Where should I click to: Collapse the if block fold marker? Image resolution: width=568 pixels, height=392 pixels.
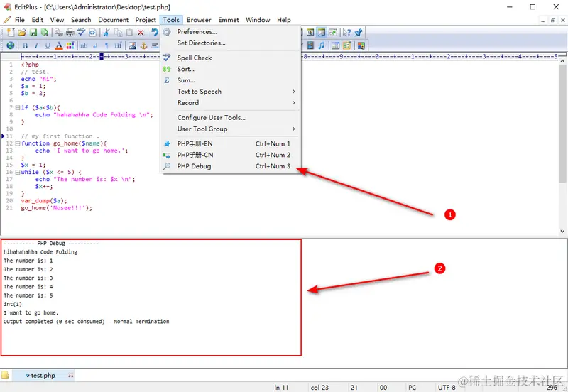point(17,108)
